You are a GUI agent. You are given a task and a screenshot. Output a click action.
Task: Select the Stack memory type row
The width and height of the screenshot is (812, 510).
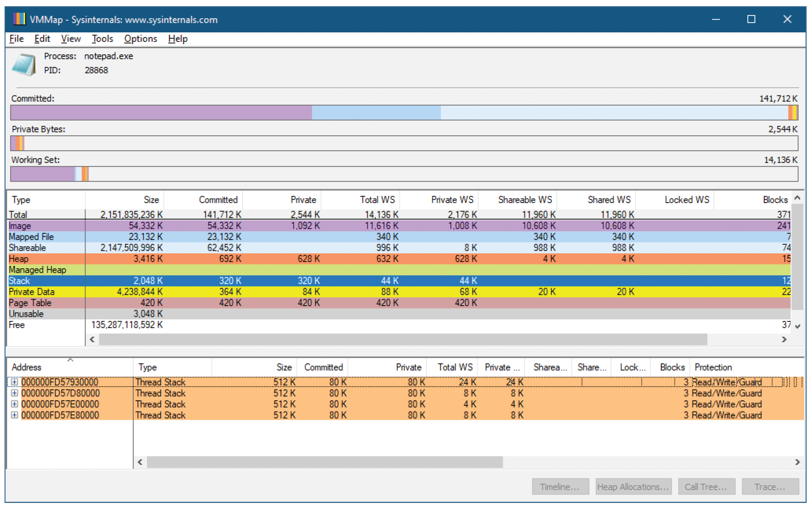tap(399, 281)
